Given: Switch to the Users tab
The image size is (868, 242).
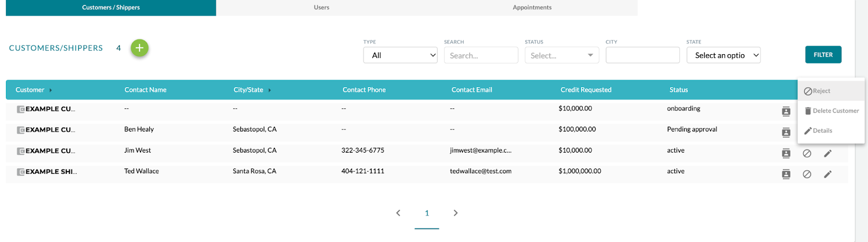Looking at the screenshot, I should (321, 8).
